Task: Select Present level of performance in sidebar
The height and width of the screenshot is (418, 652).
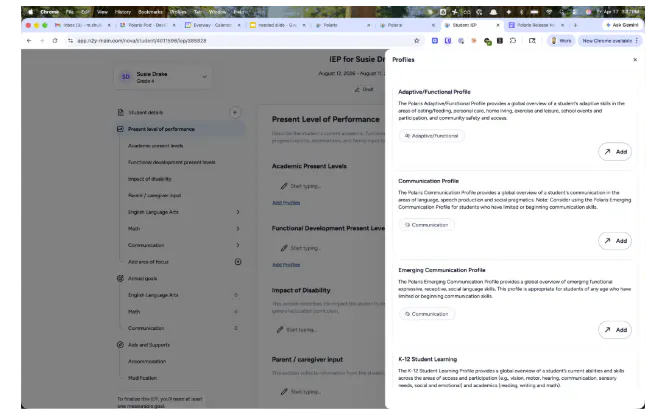Action: tap(162, 130)
